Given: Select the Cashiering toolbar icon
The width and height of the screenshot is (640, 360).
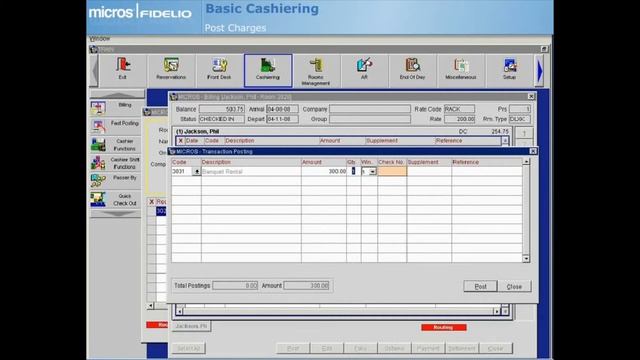Looking at the screenshot, I should [x=268, y=70].
